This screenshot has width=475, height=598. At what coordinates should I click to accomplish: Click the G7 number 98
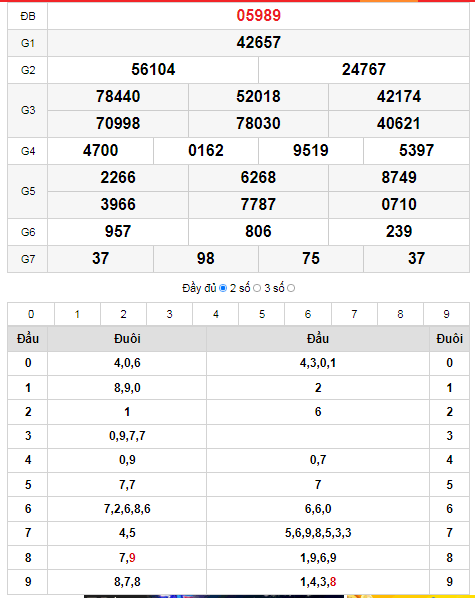pyautogui.click(x=206, y=259)
